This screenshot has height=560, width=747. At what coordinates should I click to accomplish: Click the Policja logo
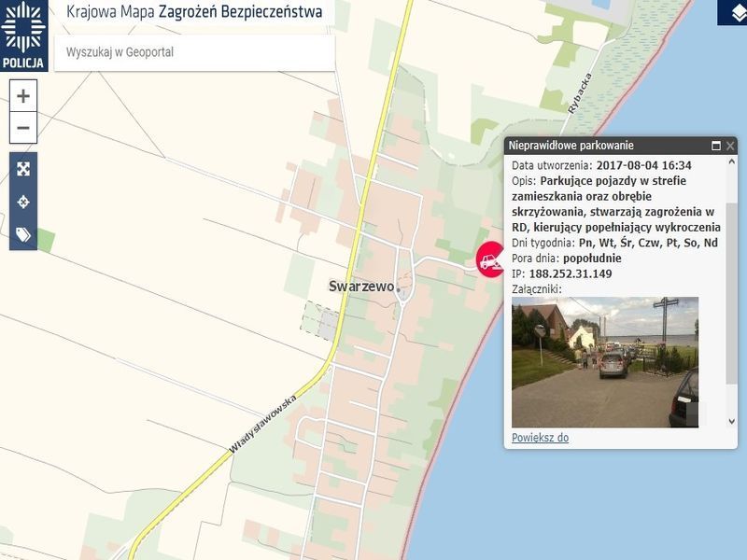[24, 35]
